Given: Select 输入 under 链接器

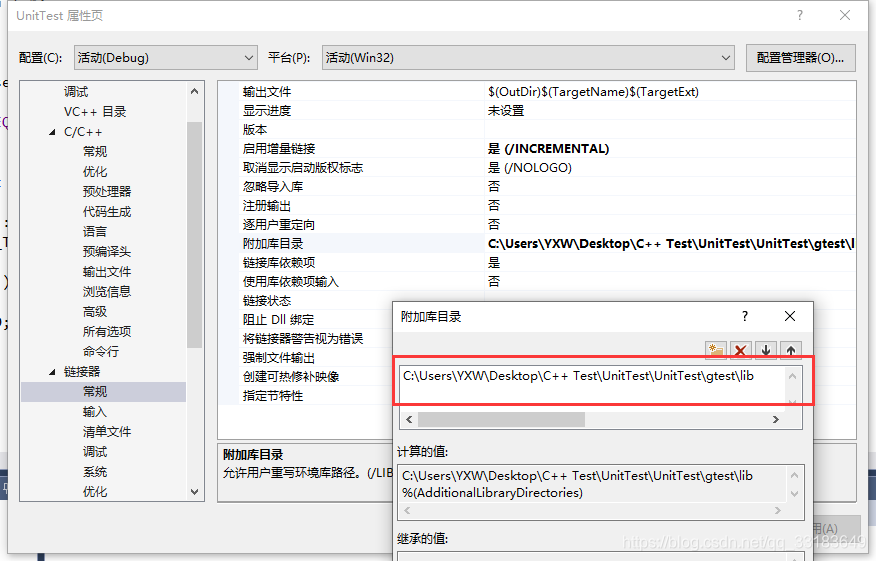Looking at the screenshot, I should pos(95,412).
